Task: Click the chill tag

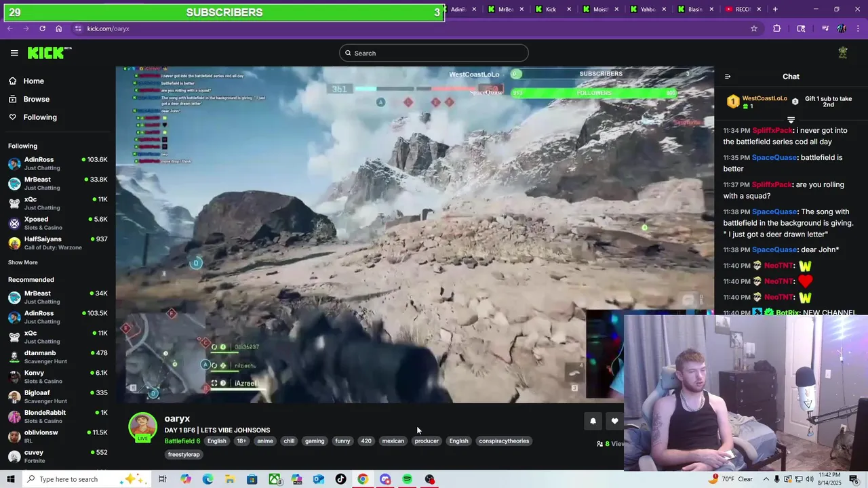Action: [289, 441]
